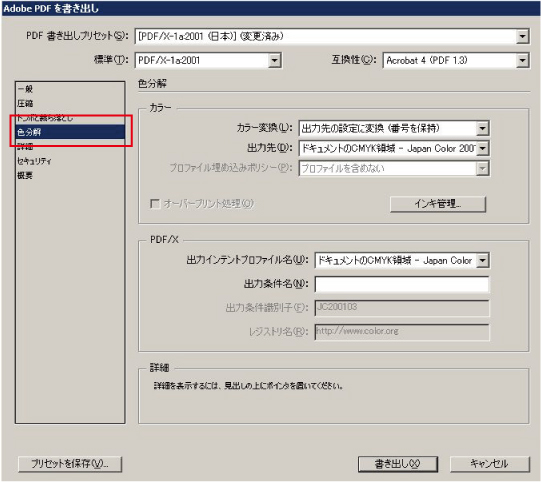Screen dimensions: 541x482
Task: Select 詳細 in the category list
Action: pos(70,147)
